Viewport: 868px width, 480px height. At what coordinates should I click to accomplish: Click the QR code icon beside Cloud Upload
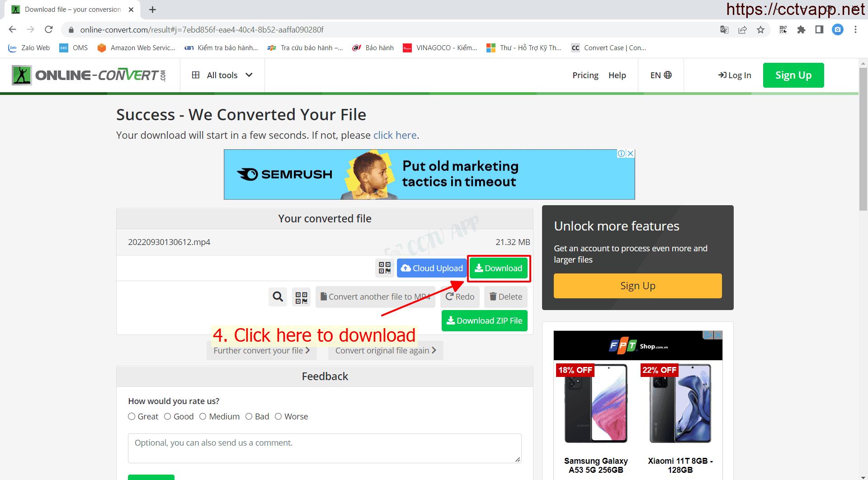tap(385, 268)
